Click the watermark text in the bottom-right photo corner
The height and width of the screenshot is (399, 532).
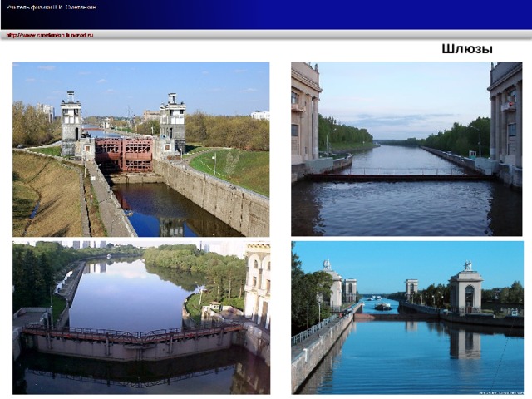500,392
